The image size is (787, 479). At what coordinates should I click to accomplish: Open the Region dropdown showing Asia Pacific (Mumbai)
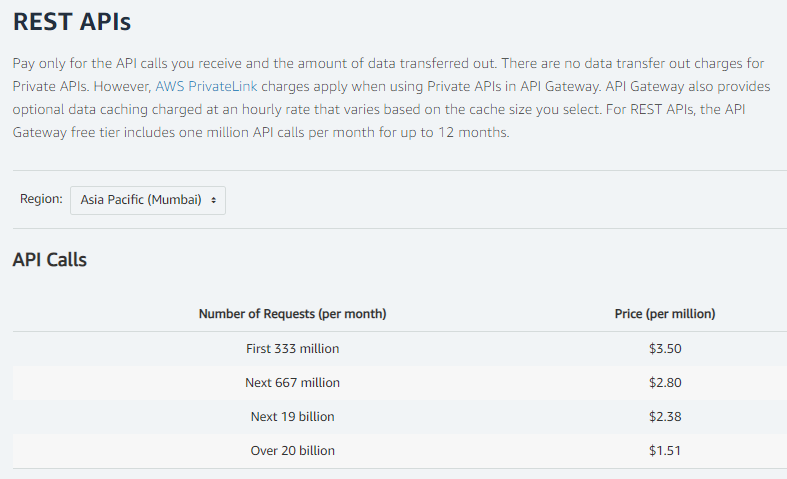[x=147, y=200]
